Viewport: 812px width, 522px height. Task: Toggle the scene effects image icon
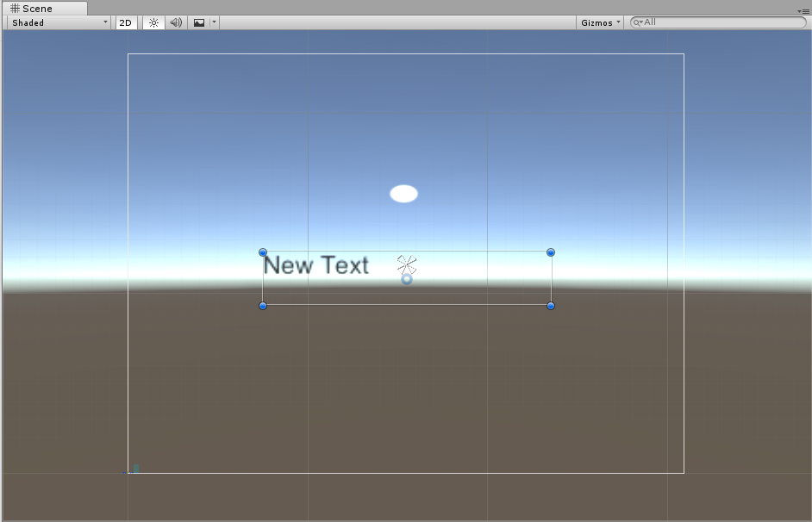(x=199, y=22)
